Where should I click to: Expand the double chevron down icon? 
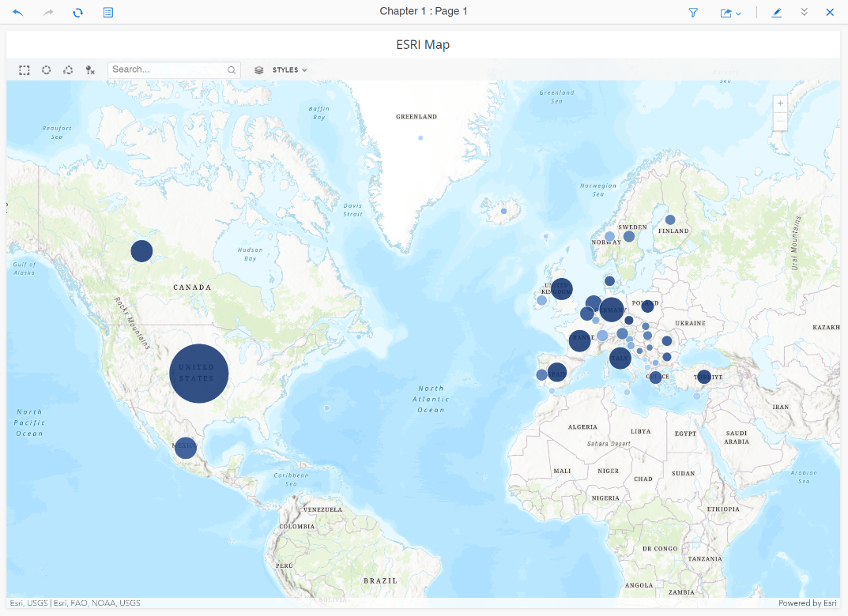point(805,13)
